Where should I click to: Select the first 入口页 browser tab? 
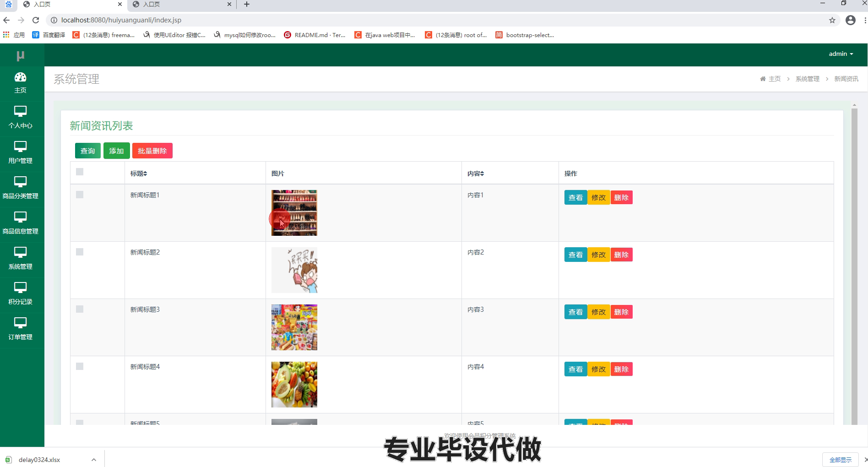(x=72, y=5)
